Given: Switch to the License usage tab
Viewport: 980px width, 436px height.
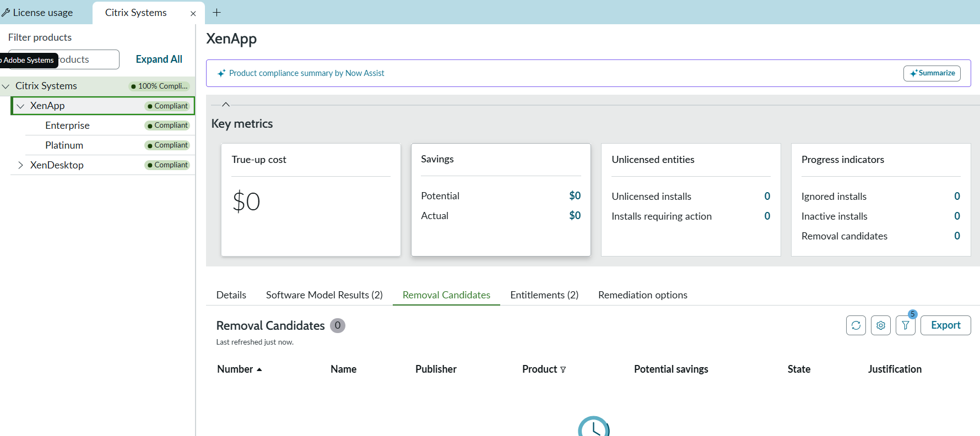Looking at the screenshot, I should 38,13.
